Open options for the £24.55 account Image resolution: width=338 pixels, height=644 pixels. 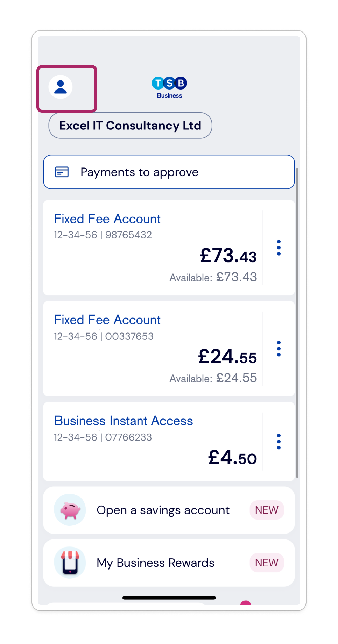coord(279,349)
